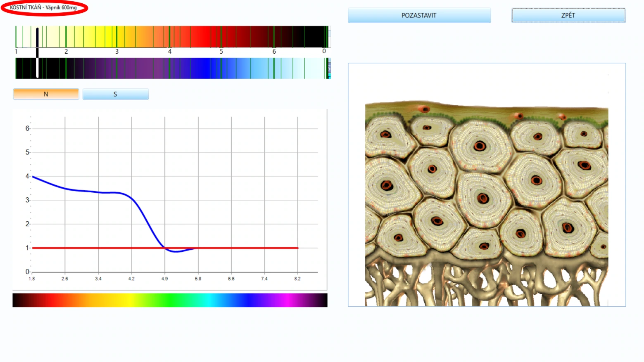644x362 pixels.
Task: Select the white marker on the dark spectrum bar
Action: 37,68
